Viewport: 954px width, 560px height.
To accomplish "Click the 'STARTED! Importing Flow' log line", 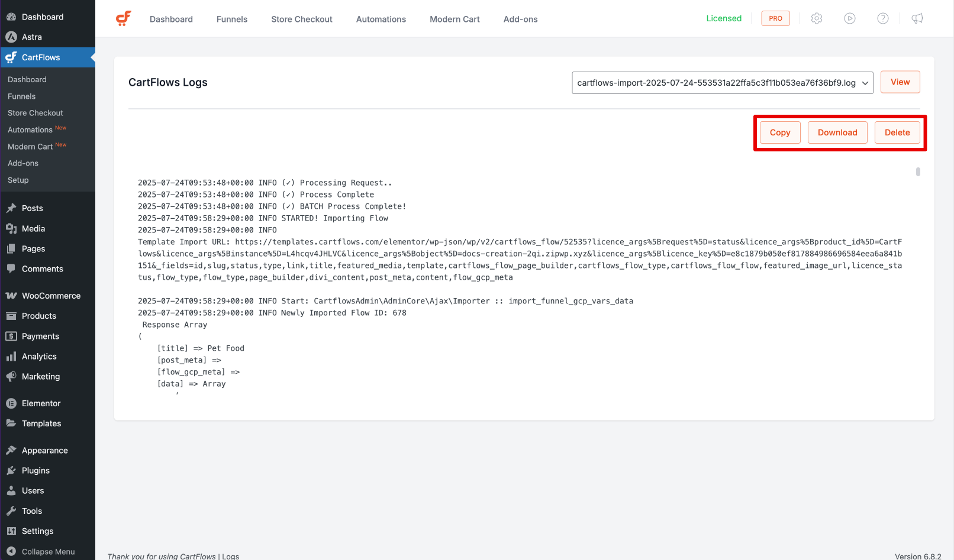I will click(263, 218).
